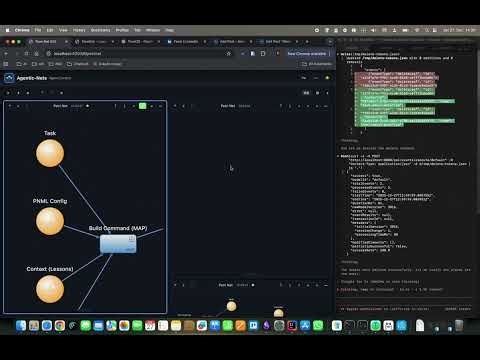Viewport: 480px width, 360px height.
Task: Open the Trash in the Dock
Action: tap(459, 325)
